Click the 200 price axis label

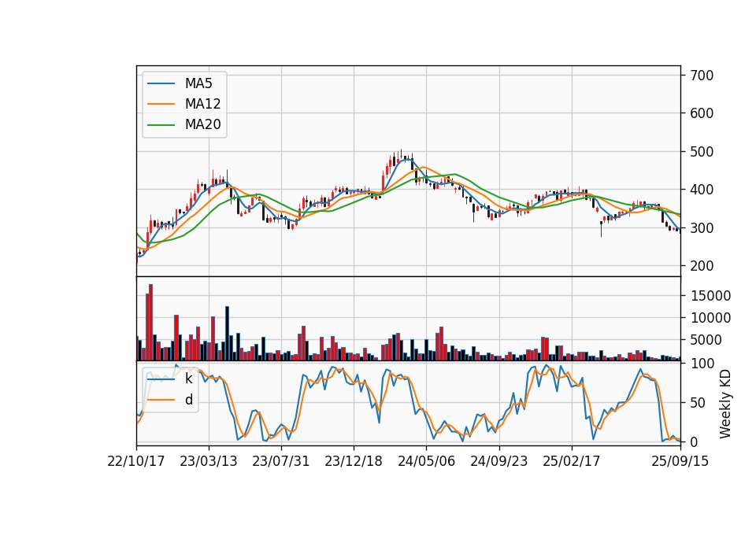(x=702, y=265)
